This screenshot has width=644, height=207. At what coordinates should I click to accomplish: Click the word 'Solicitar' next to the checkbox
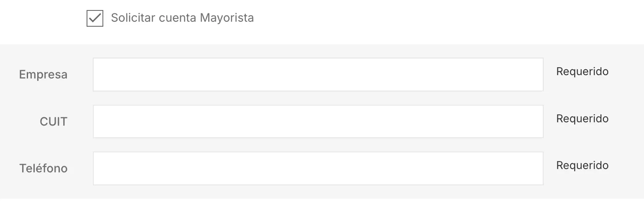pyautogui.click(x=133, y=18)
